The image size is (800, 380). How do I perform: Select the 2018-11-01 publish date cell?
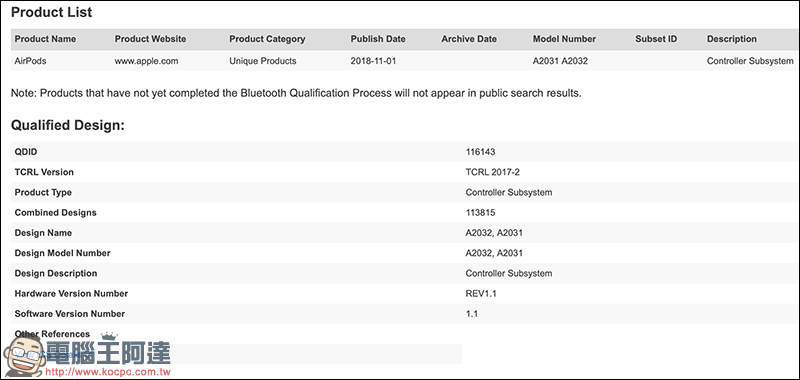pos(373,61)
